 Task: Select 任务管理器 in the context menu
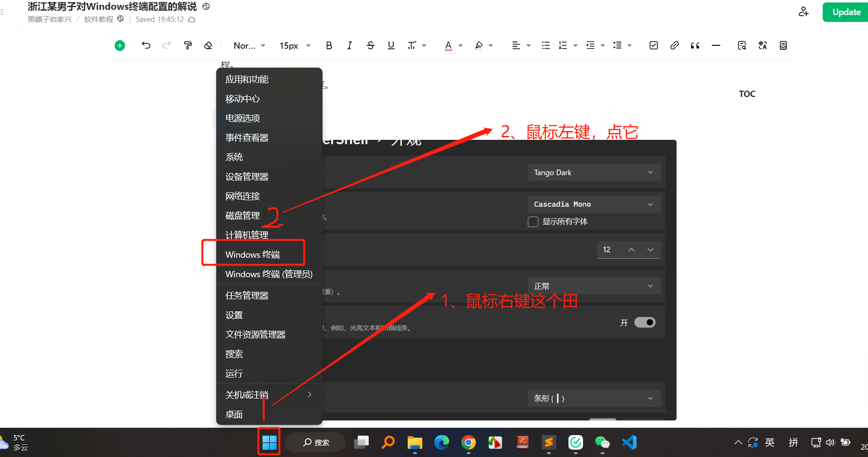(269, 296)
